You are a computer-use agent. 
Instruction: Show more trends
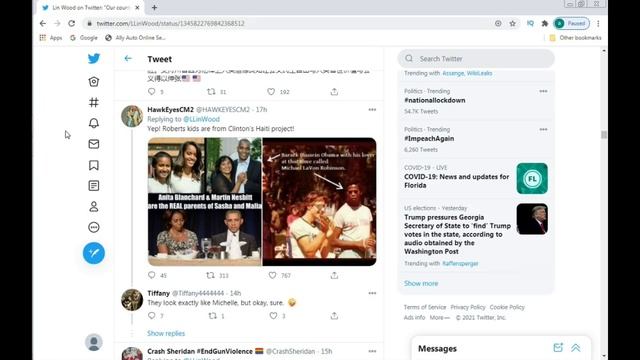[421, 283]
